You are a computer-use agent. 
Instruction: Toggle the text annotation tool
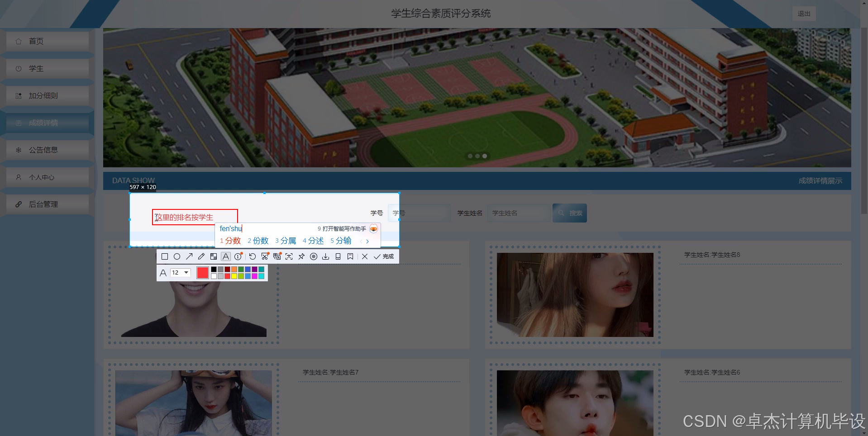click(x=226, y=256)
